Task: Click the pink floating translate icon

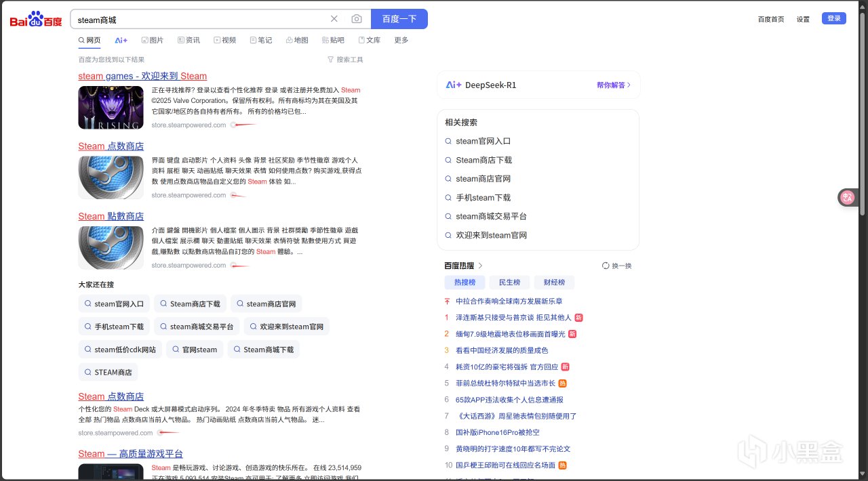Action: 847,197
